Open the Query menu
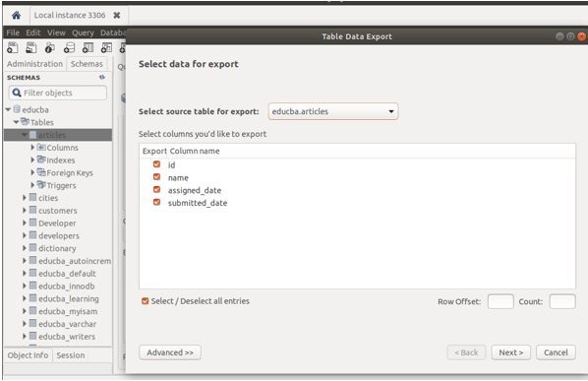This screenshot has width=588, height=381. coord(83,32)
